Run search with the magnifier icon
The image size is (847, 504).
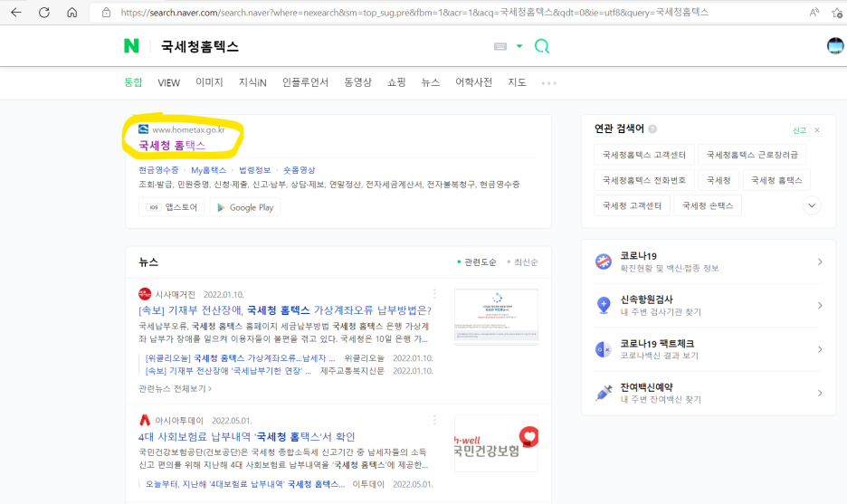(542, 46)
